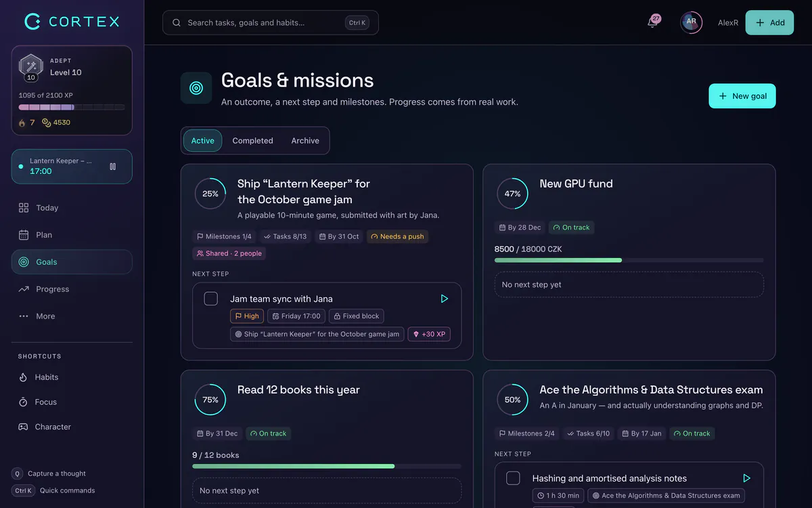Viewport: 812px width, 508px height.
Task: Click the Lantern Keeper goal tag under Jam sync
Action: coord(317,334)
